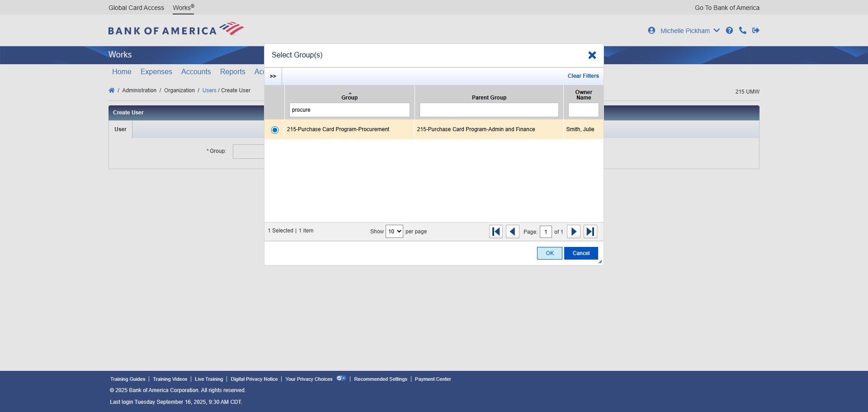Viewport: 868px width, 412px height.
Task: Click OK to confirm group selection
Action: coord(549,253)
